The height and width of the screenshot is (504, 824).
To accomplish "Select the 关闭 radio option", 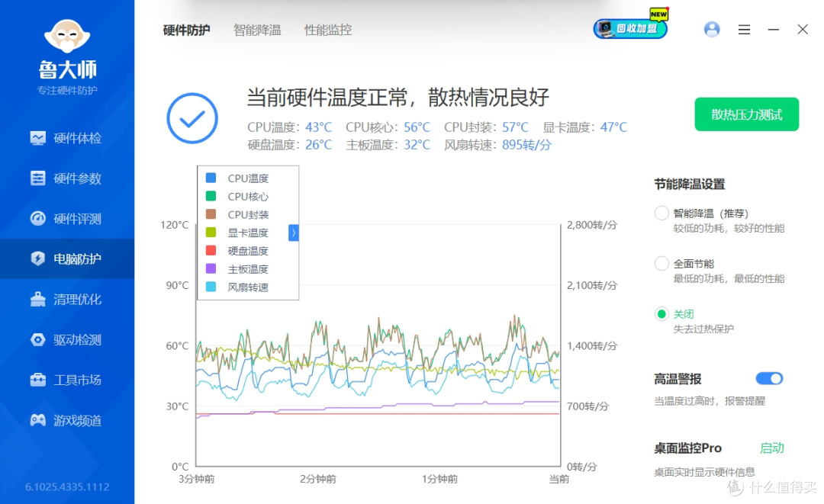I will click(x=661, y=314).
